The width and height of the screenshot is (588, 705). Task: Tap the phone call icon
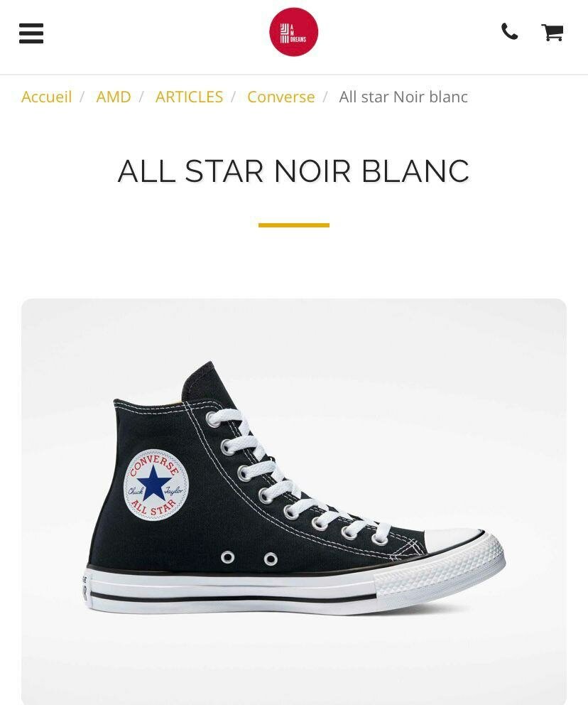click(509, 32)
